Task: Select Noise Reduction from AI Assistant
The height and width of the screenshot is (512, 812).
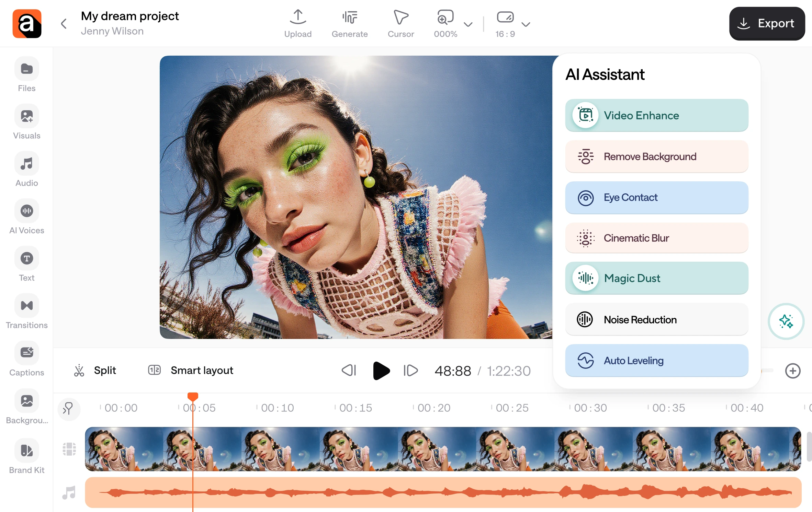Action: (x=656, y=319)
